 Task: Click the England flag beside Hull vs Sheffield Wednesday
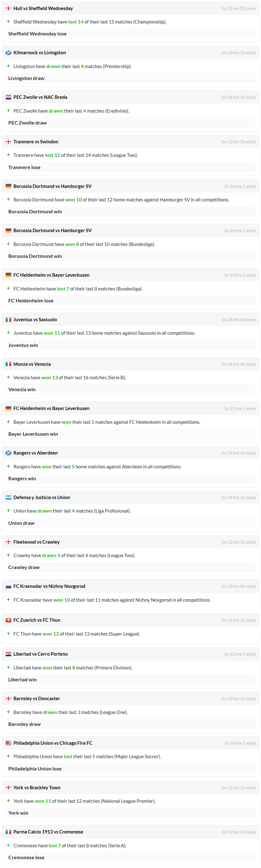[8, 8]
